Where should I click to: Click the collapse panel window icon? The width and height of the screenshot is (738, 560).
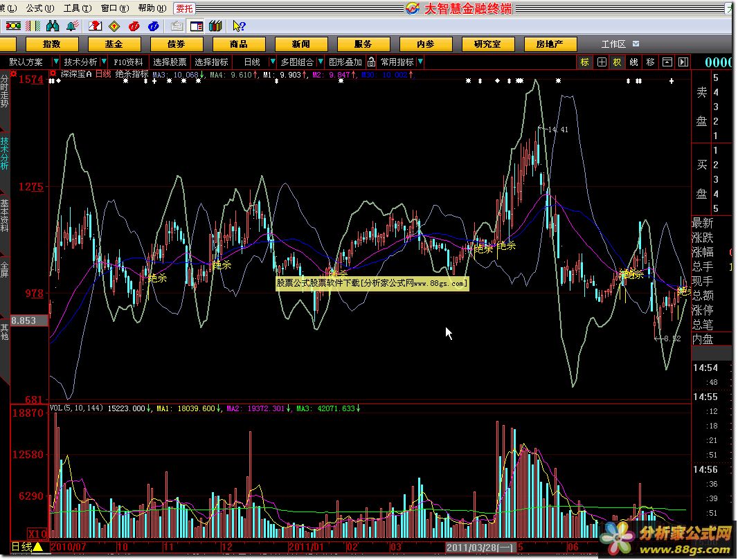[x=667, y=62]
